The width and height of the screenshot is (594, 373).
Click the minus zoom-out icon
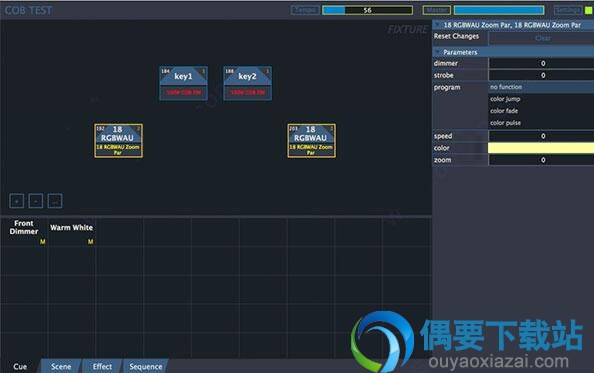point(36,201)
